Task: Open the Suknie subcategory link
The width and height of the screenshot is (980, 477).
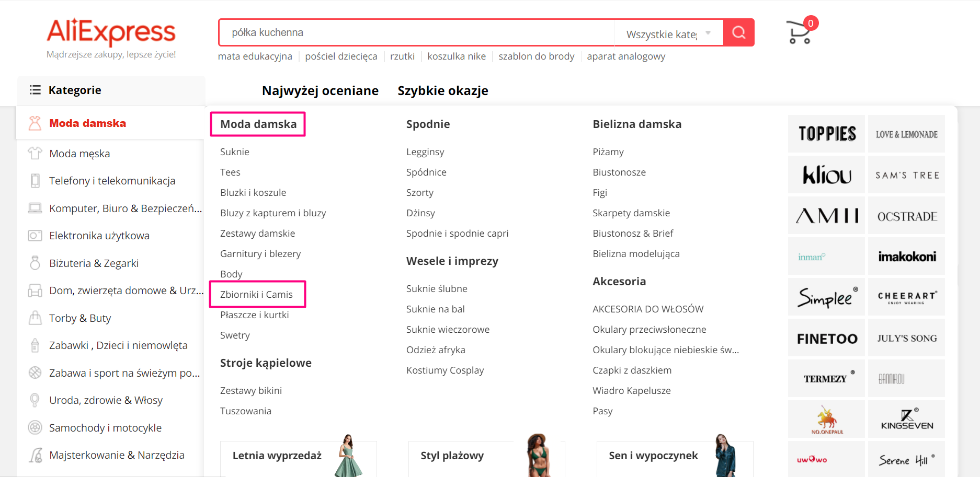Action: [x=235, y=152]
